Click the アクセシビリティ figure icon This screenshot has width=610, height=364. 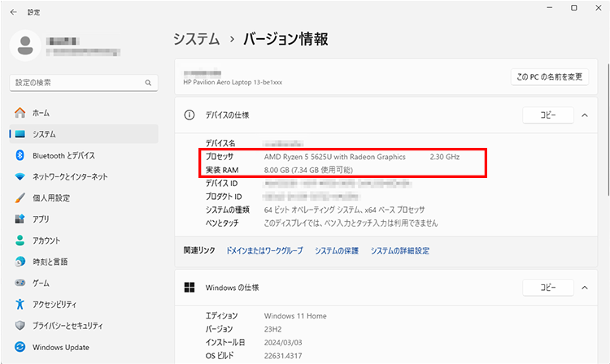point(20,304)
